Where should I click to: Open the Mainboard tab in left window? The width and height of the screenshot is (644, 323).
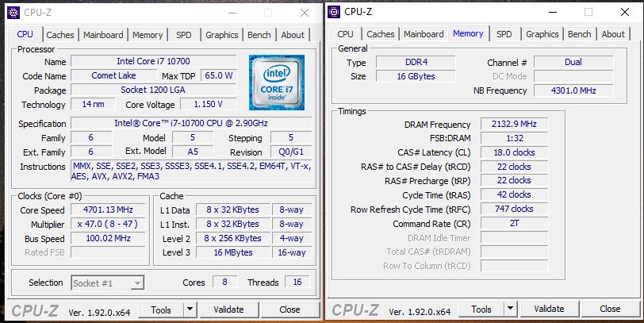(x=103, y=35)
